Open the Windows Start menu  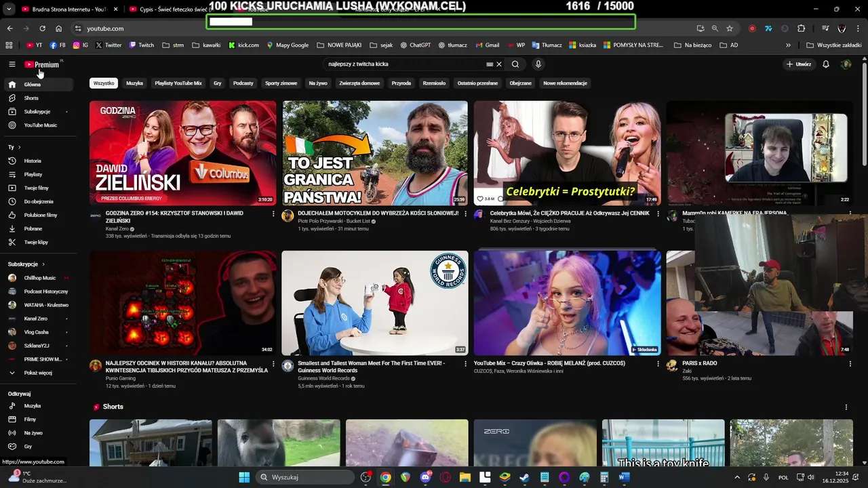tap(244, 477)
